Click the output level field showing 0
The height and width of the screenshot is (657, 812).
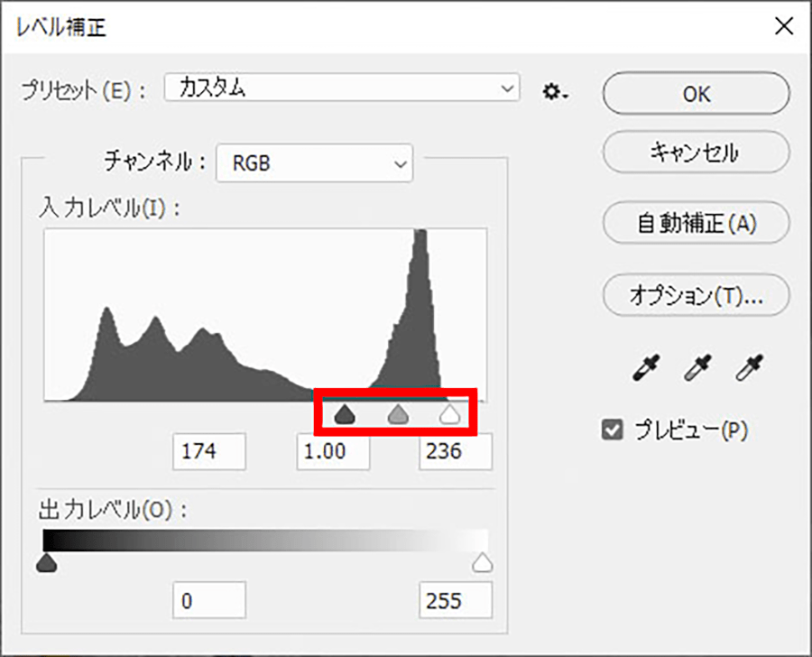click(x=209, y=600)
